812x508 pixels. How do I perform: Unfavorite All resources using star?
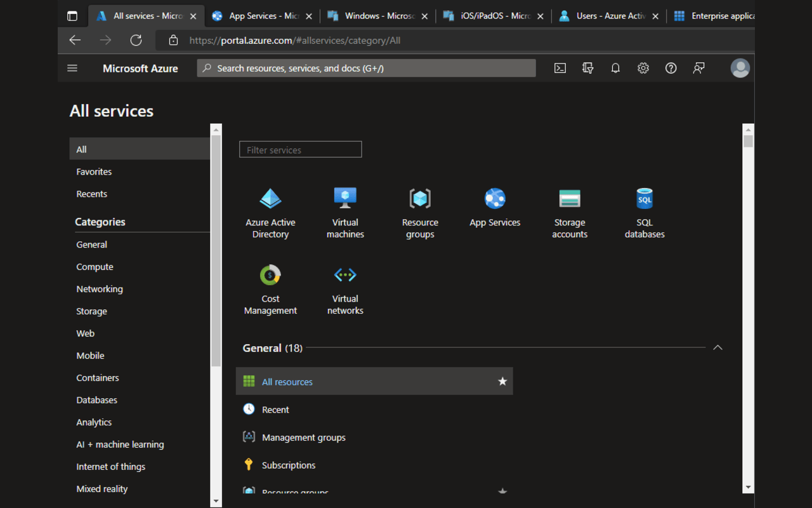(502, 381)
